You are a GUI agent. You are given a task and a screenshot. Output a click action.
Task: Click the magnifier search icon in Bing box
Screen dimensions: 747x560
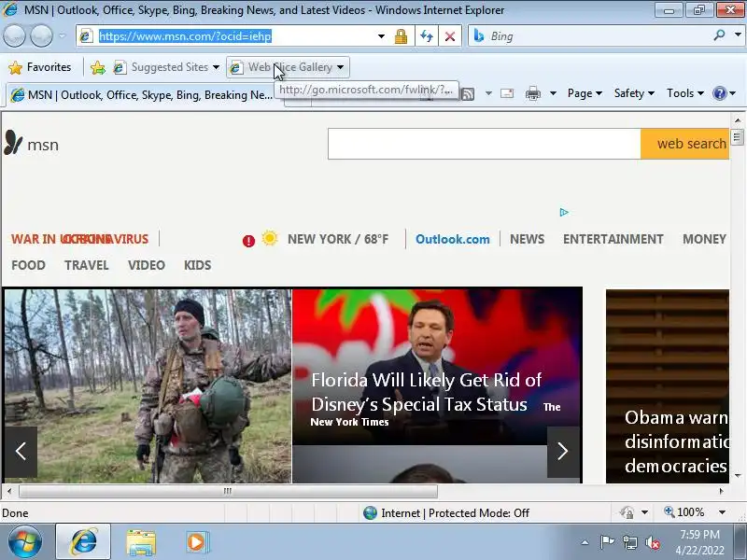click(719, 35)
